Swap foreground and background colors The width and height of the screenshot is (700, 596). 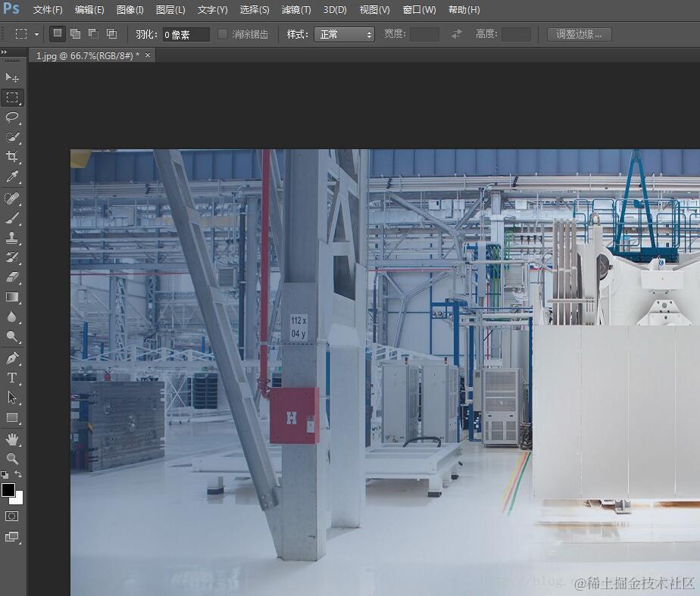[18, 474]
